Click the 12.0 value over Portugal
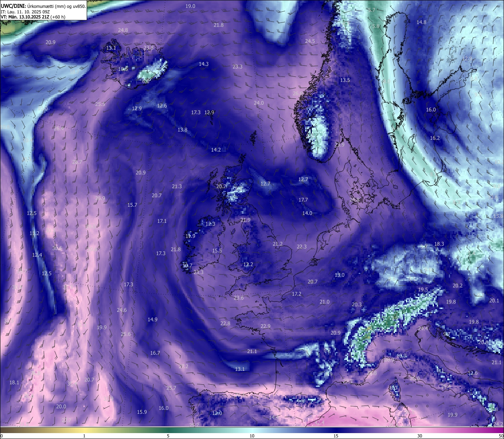504x439 pixels. tap(217, 413)
